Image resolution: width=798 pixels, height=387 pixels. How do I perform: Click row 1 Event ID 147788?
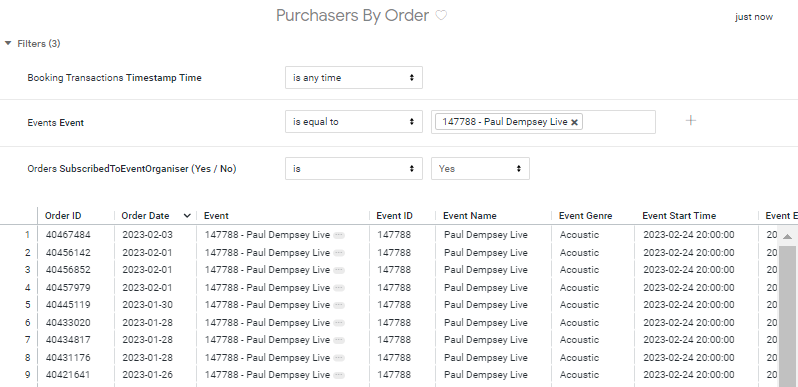pos(394,235)
